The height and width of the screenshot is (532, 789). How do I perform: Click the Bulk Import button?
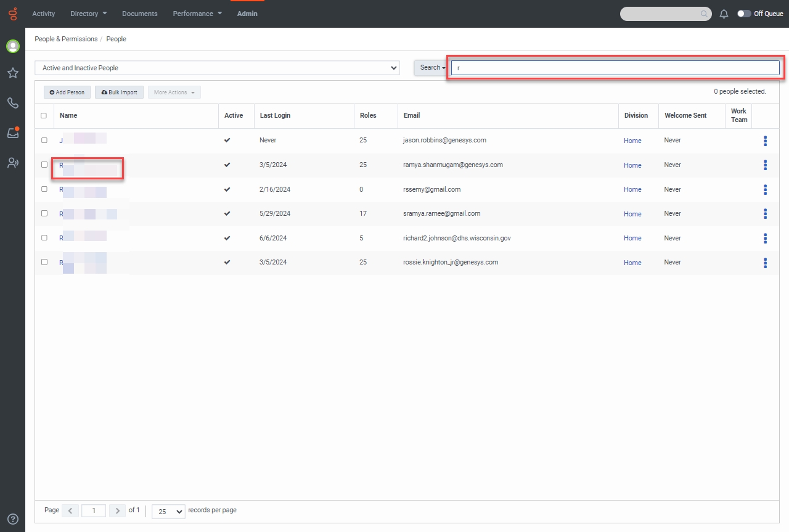(120, 92)
